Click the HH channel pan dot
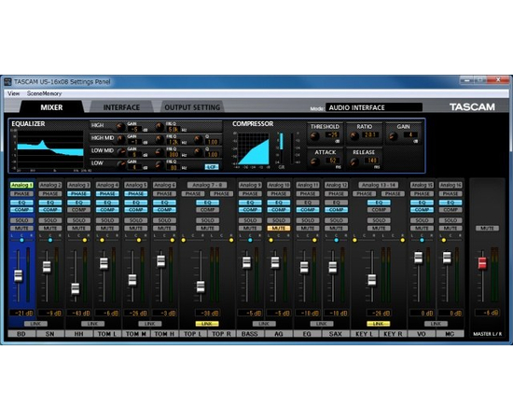 pyautogui.click(x=85, y=240)
